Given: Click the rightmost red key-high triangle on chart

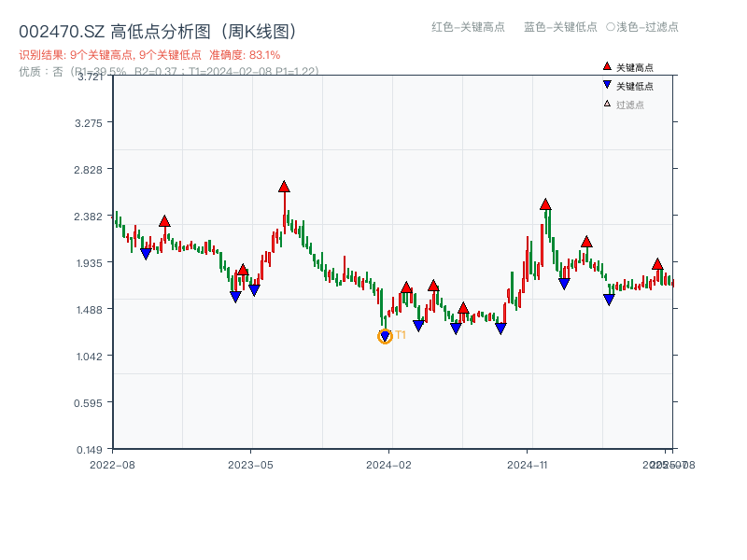Looking at the screenshot, I should 657,264.
